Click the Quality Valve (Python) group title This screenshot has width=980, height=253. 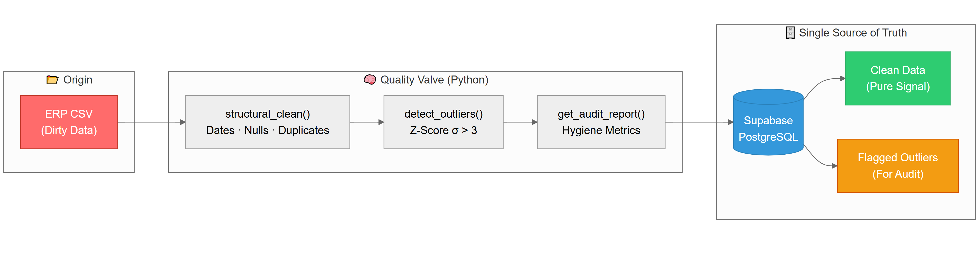[x=434, y=80]
